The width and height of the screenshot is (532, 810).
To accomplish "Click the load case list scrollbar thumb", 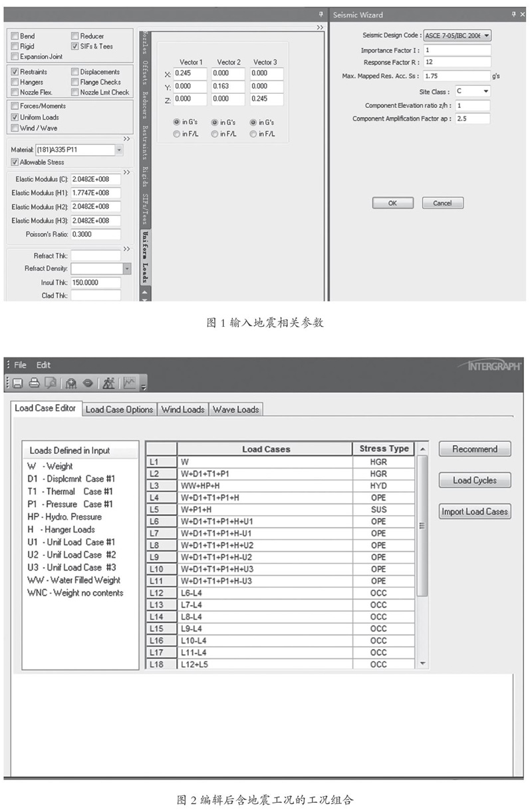I will point(423,526).
